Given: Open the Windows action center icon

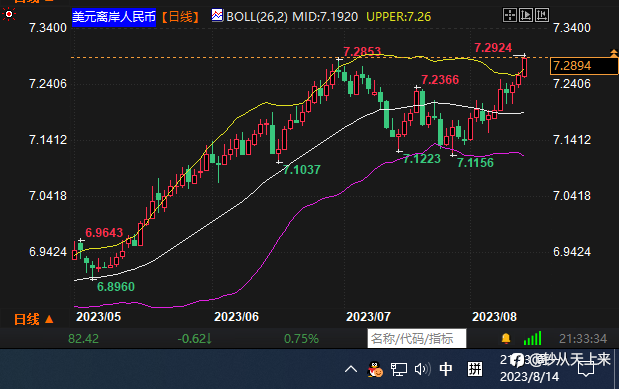Looking at the screenshot, I should (586, 370).
